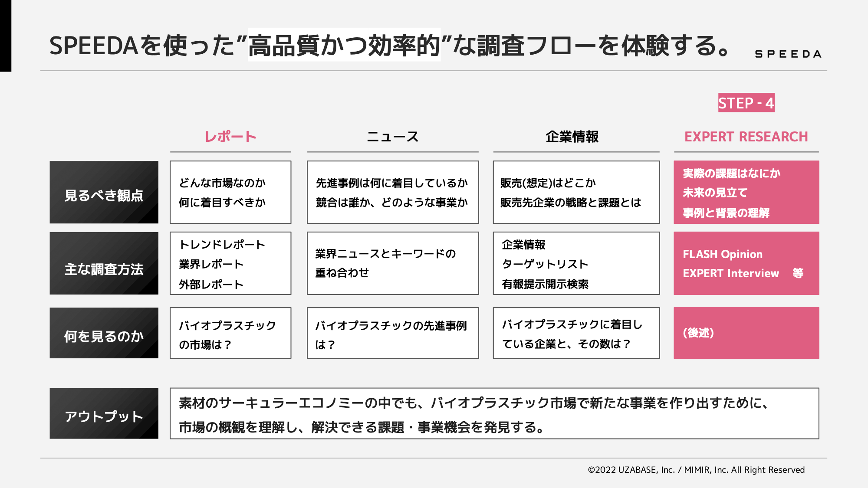Click the ターゲットリスト text
Image resolution: width=868 pixels, height=488 pixels.
pyautogui.click(x=545, y=264)
